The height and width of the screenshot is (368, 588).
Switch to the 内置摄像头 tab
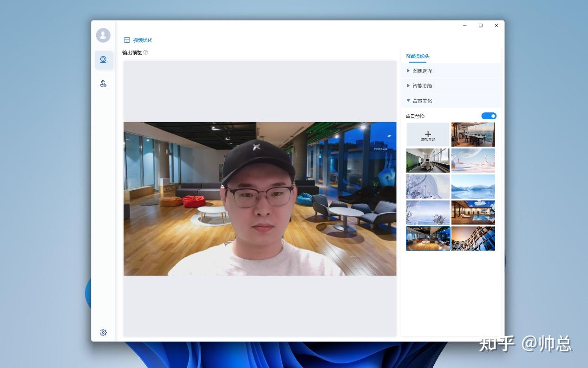417,56
